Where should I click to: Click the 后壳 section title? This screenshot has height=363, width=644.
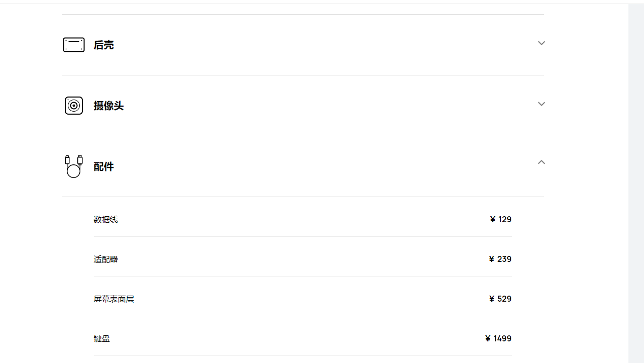(103, 45)
